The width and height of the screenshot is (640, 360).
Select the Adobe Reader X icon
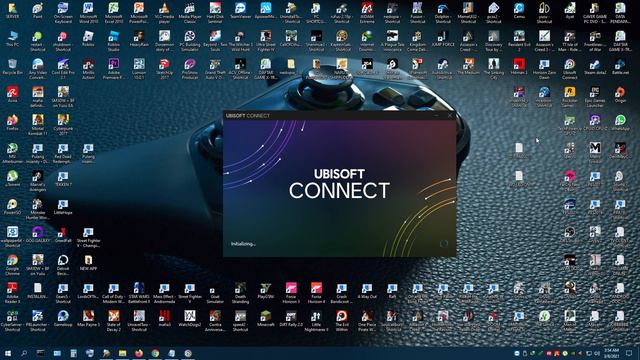[12, 292]
